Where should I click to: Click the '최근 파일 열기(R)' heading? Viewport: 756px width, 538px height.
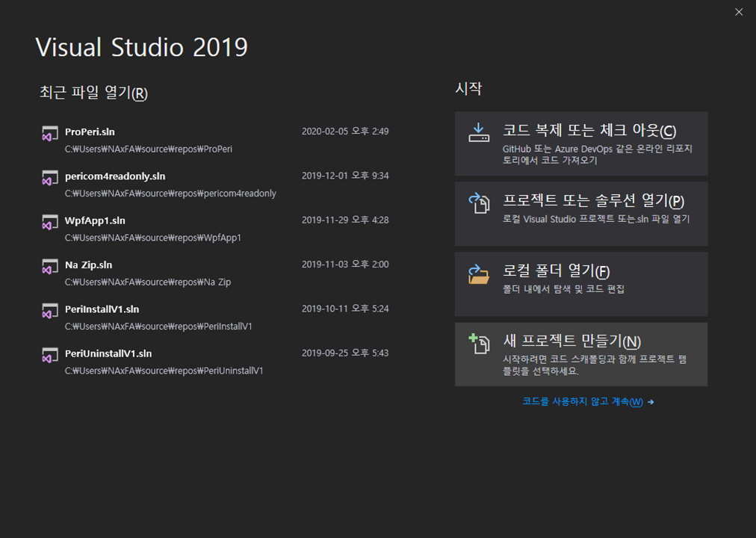pyautogui.click(x=93, y=92)
